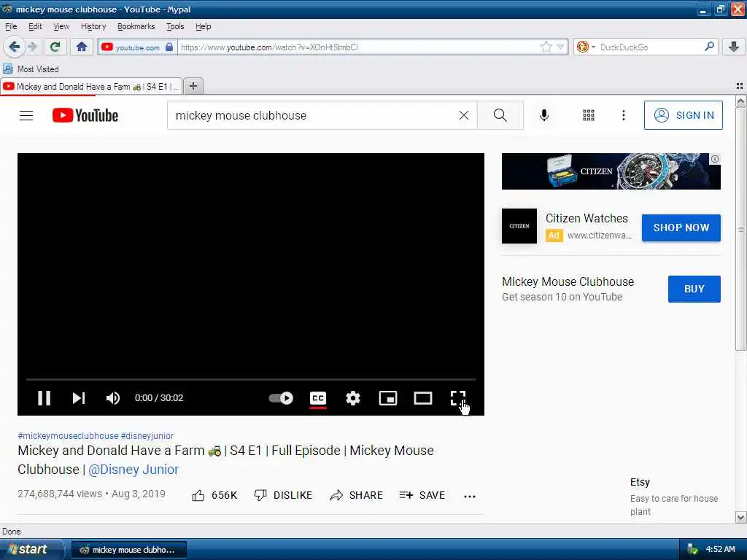747x560 pixels.
Task: Open the History menu
Action: coord(93,27)
